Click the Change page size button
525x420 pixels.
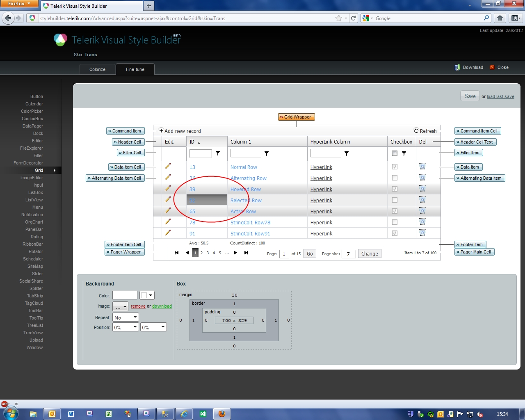[370, 254]
